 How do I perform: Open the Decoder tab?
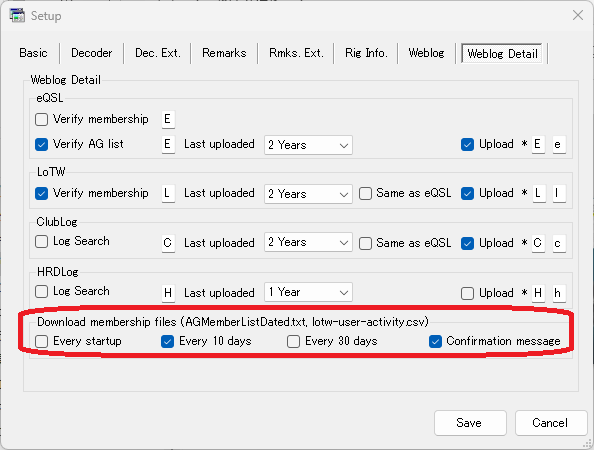point(92,53)
